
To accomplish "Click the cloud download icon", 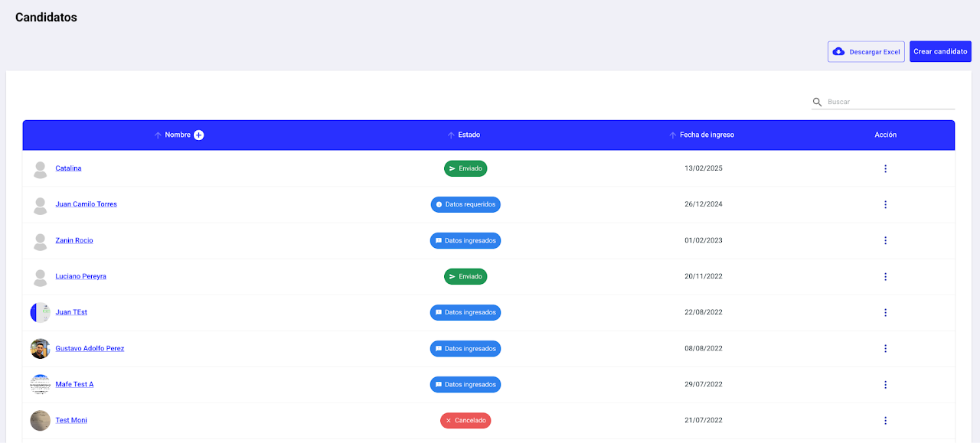I will click(838, 51).
